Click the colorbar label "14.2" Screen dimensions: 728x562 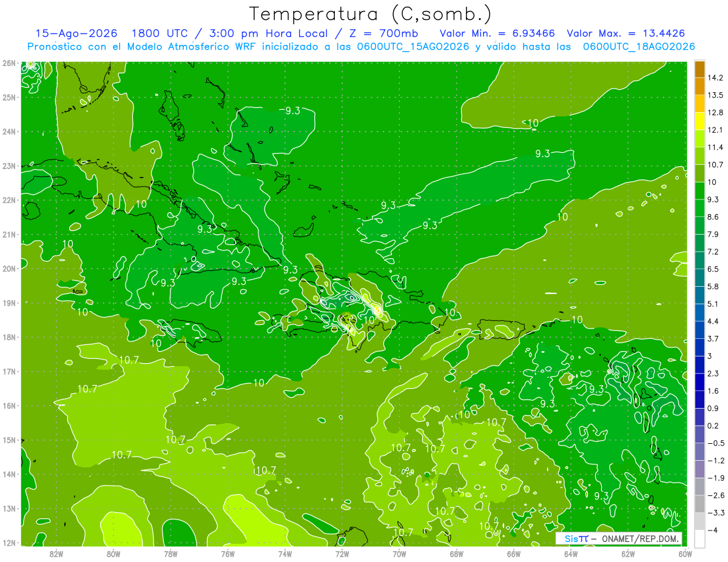[716, 78]
